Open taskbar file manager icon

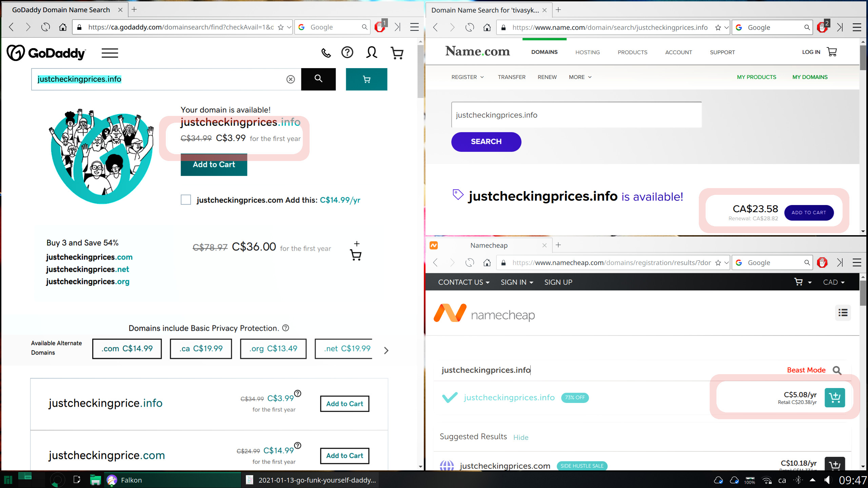coord(95,480)
